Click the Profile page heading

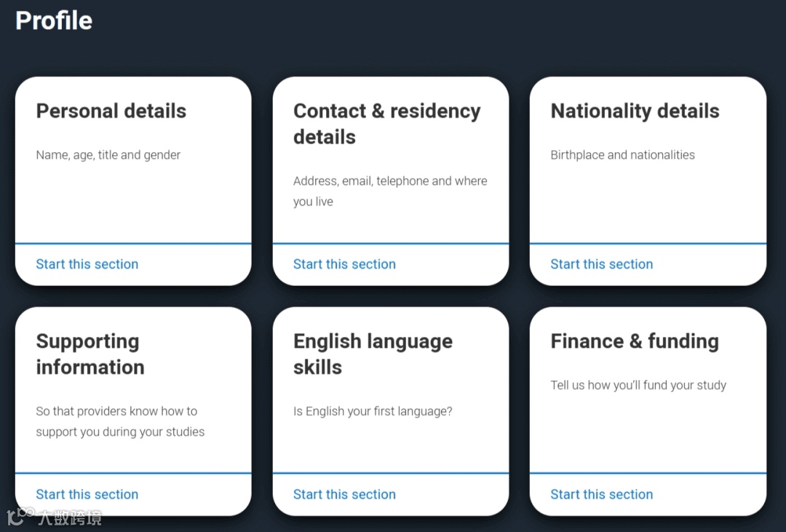pyautogui.click(x=54, y=20)
